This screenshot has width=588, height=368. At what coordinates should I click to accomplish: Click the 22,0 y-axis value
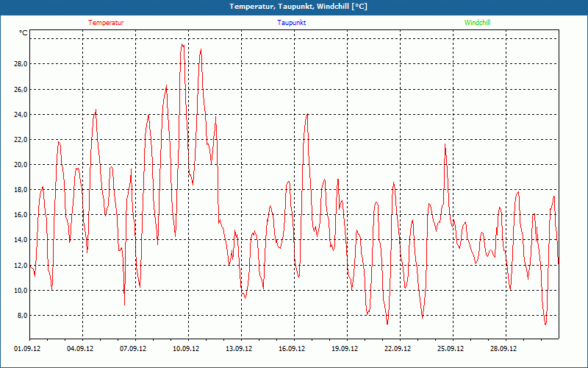click(x=21, y=140)
